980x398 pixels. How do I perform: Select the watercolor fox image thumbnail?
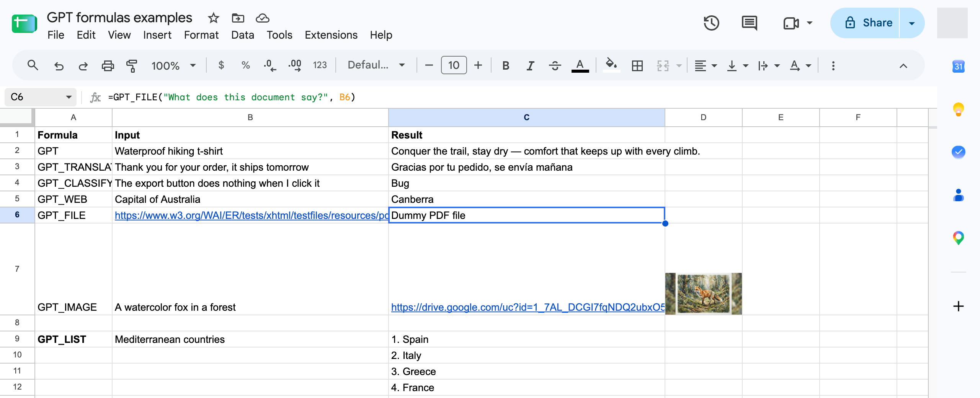704,294
